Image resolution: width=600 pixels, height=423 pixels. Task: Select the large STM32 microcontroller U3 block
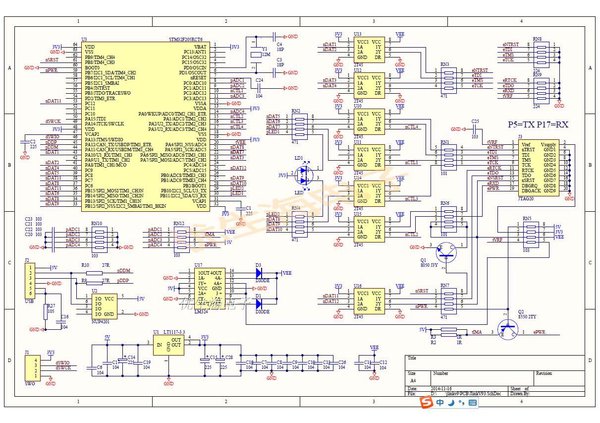click(x=145, y=126)
